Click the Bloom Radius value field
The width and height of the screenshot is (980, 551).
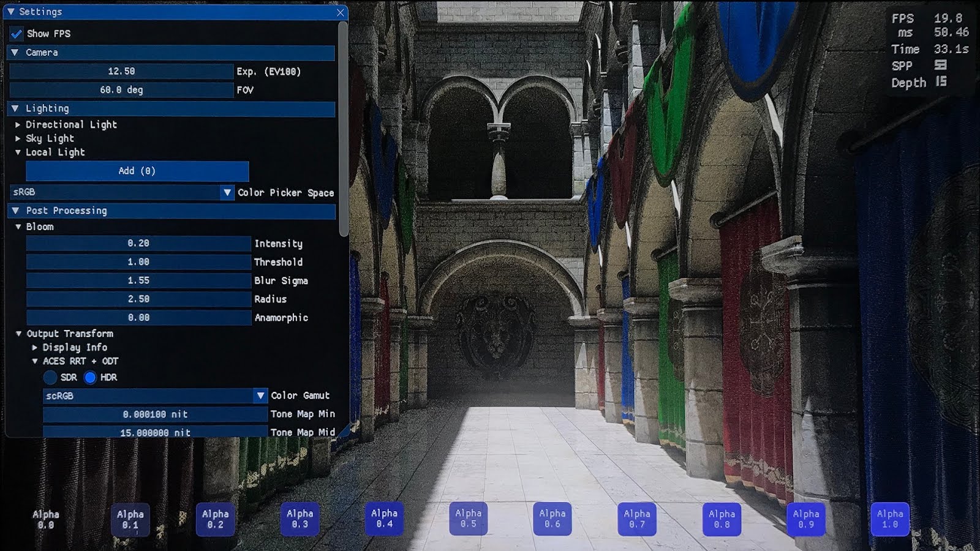point(138,299)
